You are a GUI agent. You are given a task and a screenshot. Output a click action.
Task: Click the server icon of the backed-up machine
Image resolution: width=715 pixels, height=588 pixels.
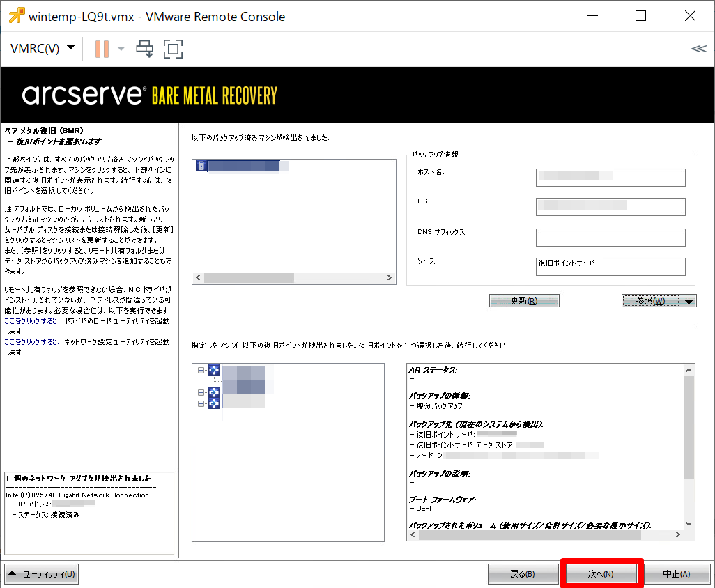click(201, 166)
